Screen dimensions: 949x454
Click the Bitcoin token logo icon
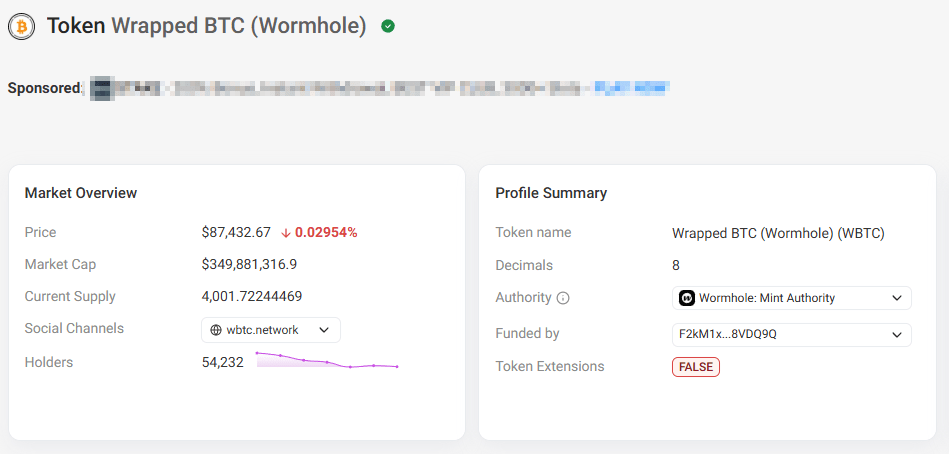click(x=21, y=26)
